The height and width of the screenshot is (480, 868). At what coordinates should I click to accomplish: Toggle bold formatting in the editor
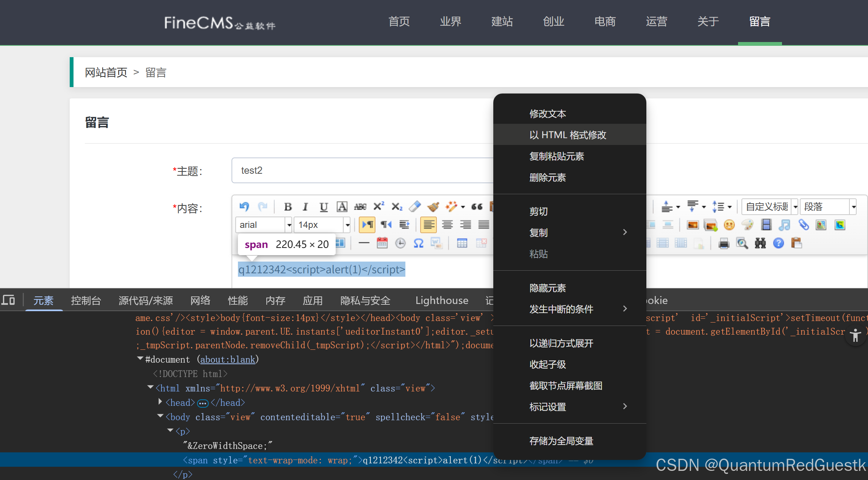[288, 206]
